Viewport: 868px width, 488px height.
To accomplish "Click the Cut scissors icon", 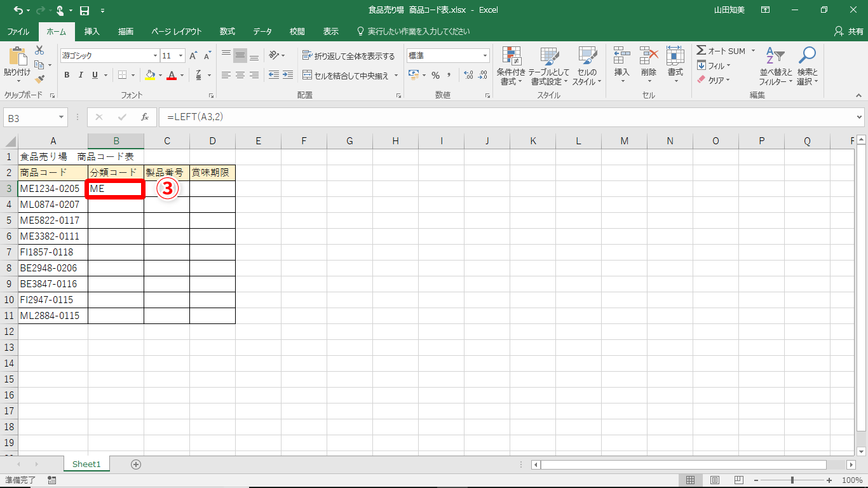I will (x=39, y=50).
